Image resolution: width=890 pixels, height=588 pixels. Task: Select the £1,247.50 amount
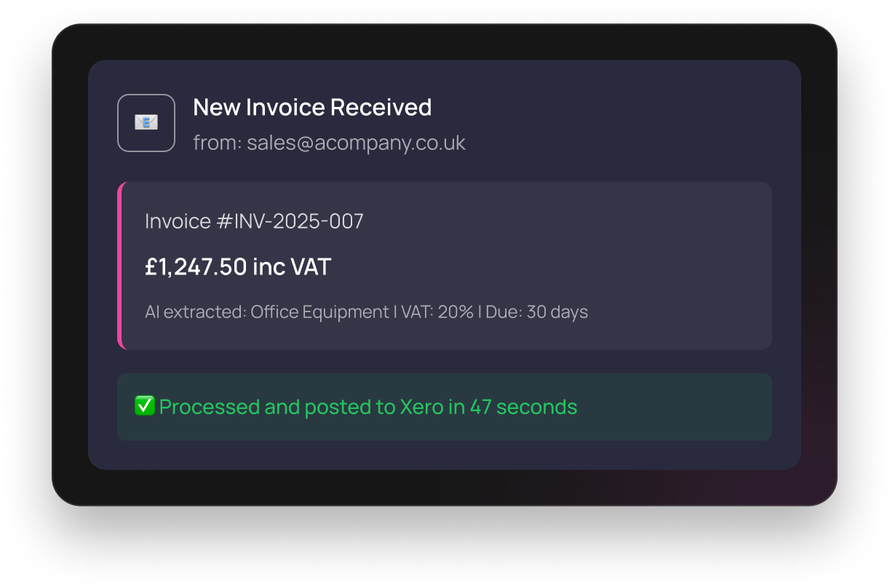196,267
